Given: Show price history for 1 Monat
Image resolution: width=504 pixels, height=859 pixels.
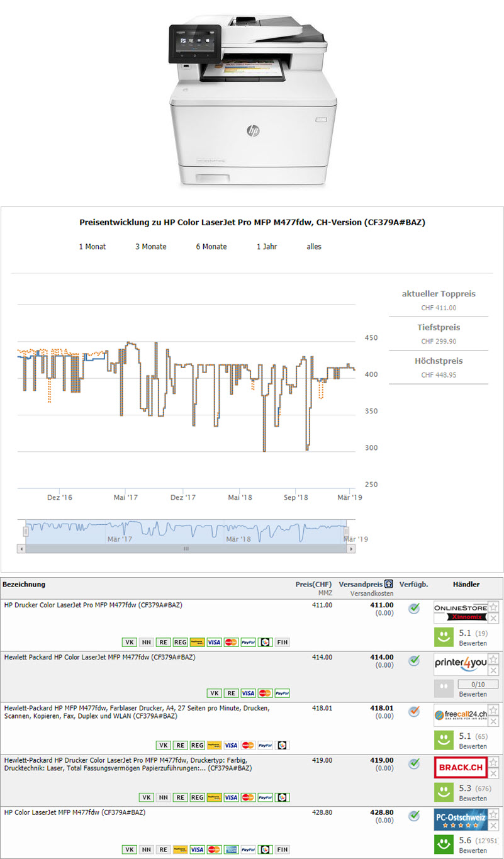Looking at the screenshot, I should [x=92, y=247].
